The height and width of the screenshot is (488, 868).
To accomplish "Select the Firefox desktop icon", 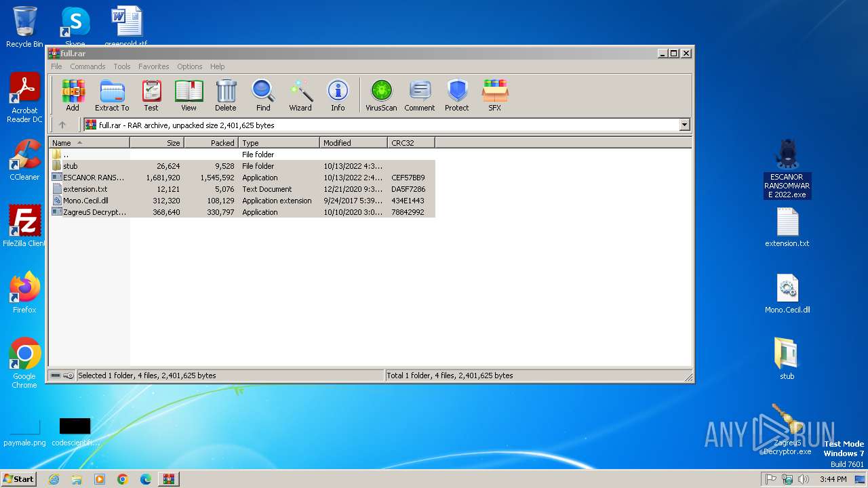I will pos(24,293).
